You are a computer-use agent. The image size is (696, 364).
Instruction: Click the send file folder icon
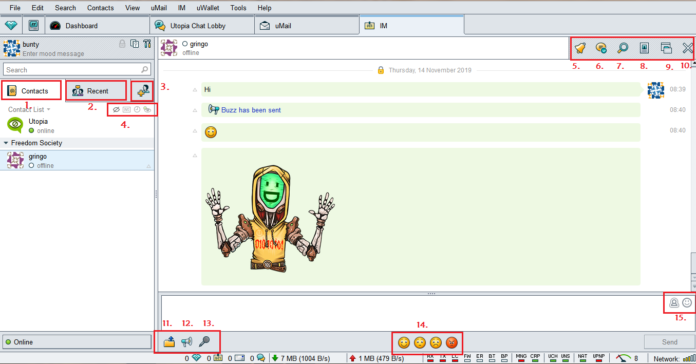(x=169, y=342)
